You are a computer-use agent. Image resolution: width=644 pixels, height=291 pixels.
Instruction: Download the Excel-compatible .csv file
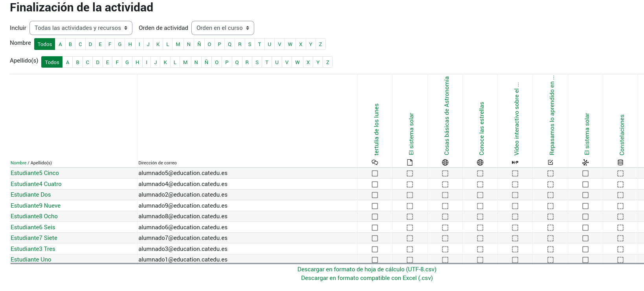pos(367,278)
